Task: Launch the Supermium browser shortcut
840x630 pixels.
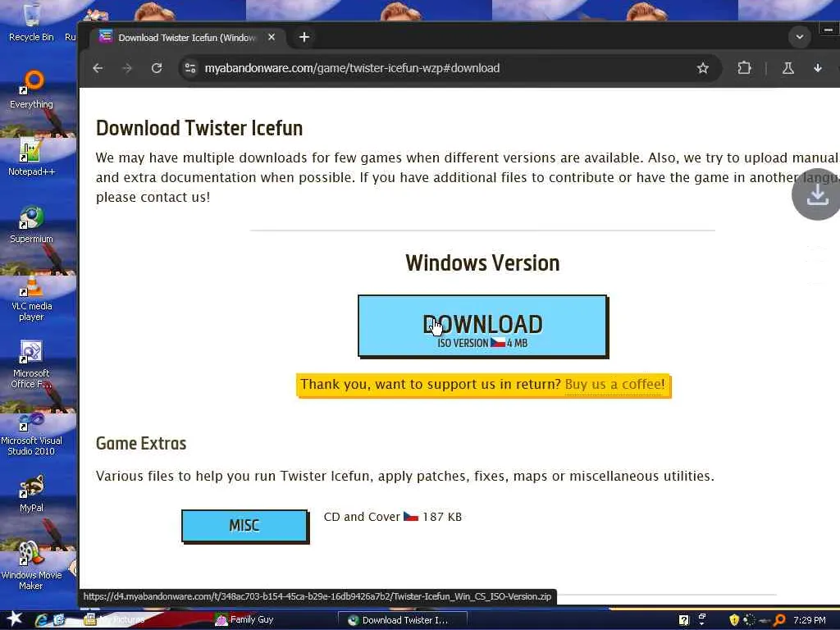Action: [x=31, y=225]
